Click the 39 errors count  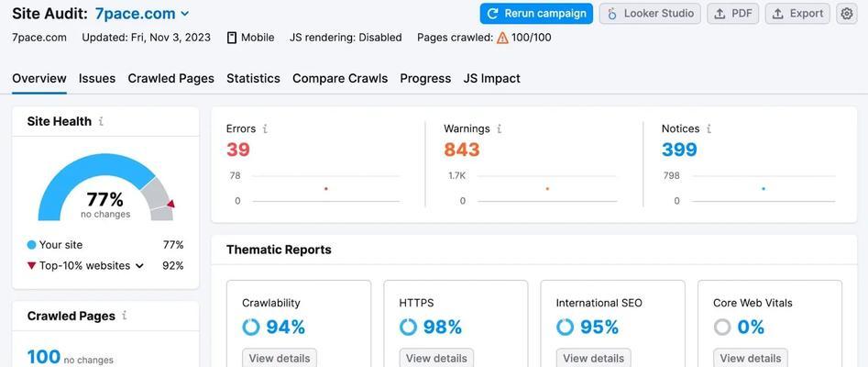click(x=238, y=150)
